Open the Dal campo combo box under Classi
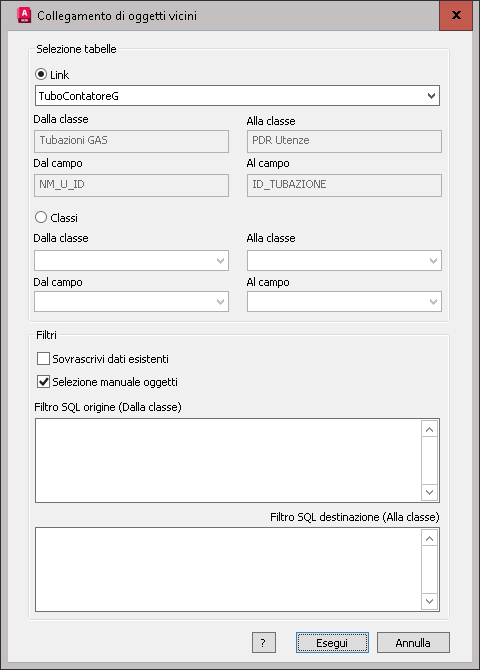This screenshot has width=480, height=670. coord(131,301)
